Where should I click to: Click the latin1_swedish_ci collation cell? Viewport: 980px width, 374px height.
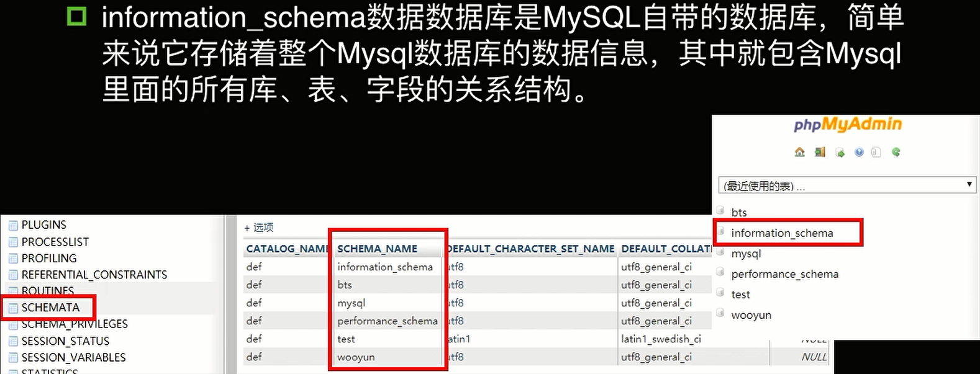(x=661, y=339)
